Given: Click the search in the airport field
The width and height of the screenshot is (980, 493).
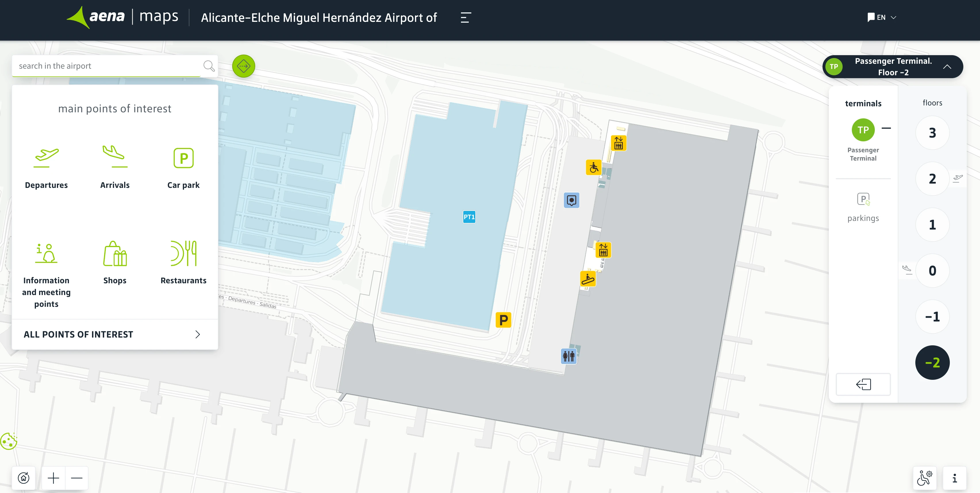Looking at the screenshot, I should tap(107, 66).
